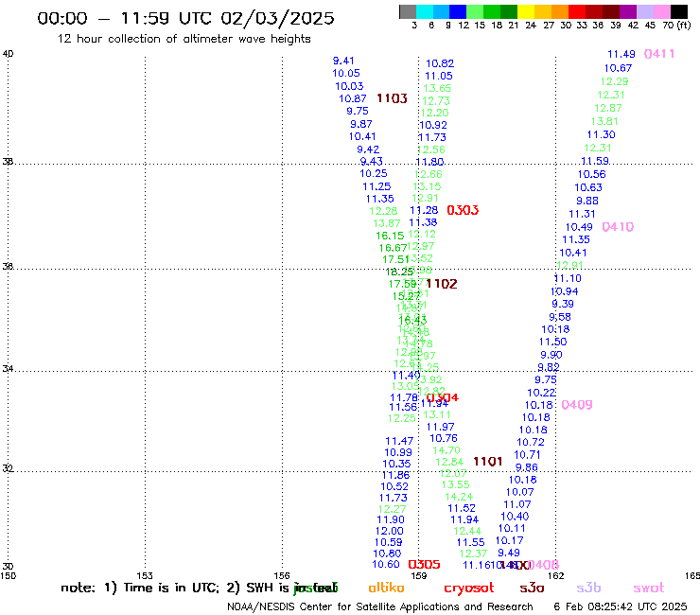Click the purple swatch in the color scale

tap(628, 11)
